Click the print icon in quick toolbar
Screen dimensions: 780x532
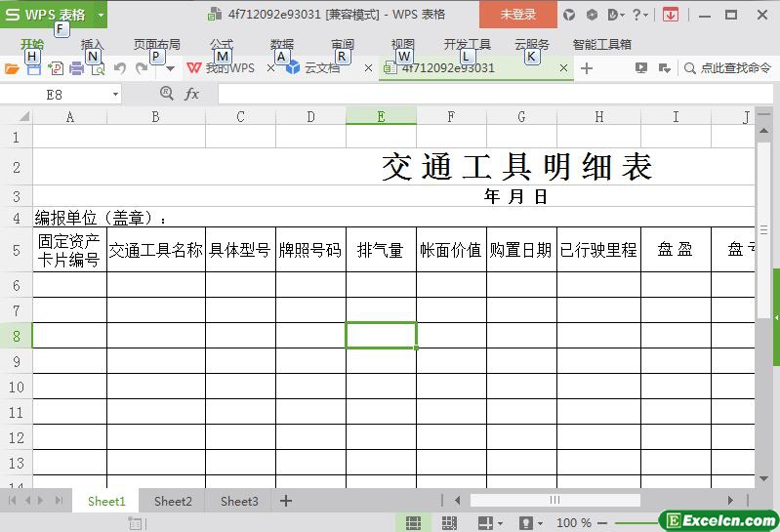click(76, 68)
